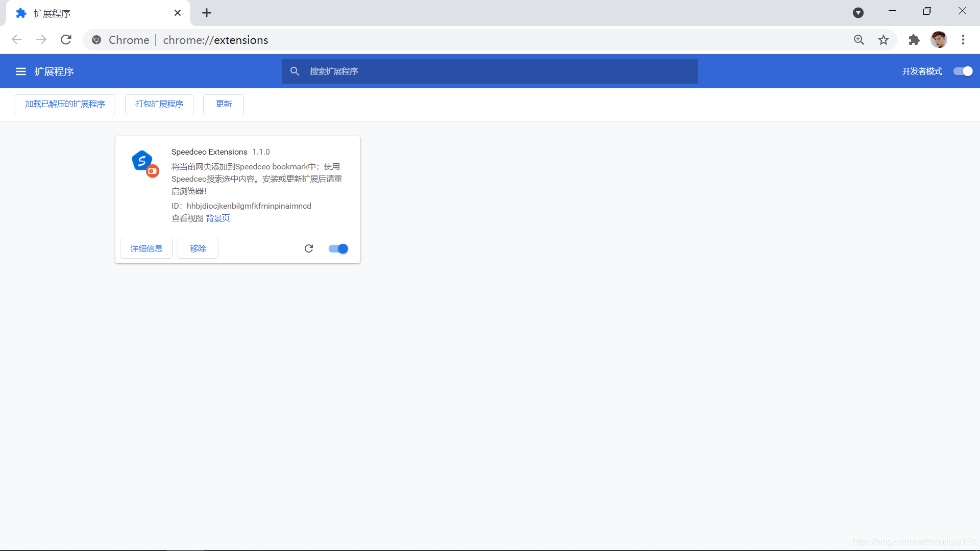Click 加载已解压的扩展程序 button

65,104
